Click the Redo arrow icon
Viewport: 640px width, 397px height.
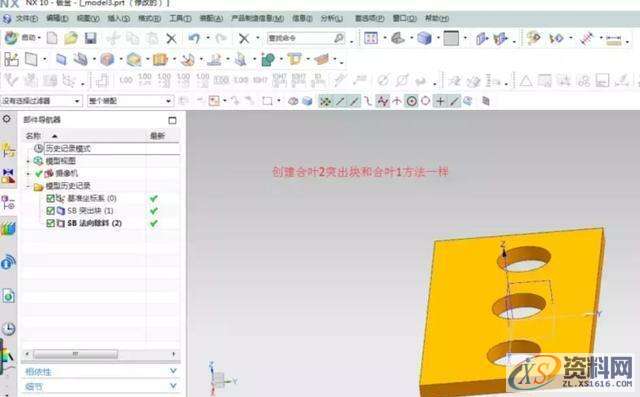[x=221, y=38]
